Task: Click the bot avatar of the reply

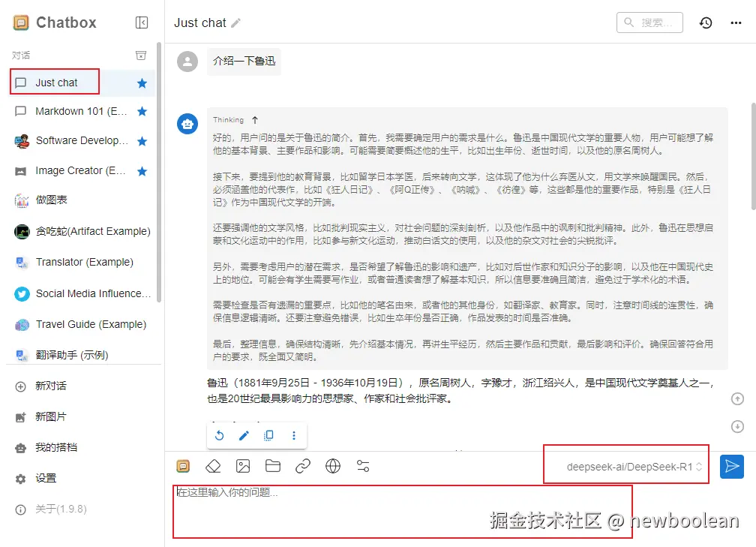Action: pos(187,124)
